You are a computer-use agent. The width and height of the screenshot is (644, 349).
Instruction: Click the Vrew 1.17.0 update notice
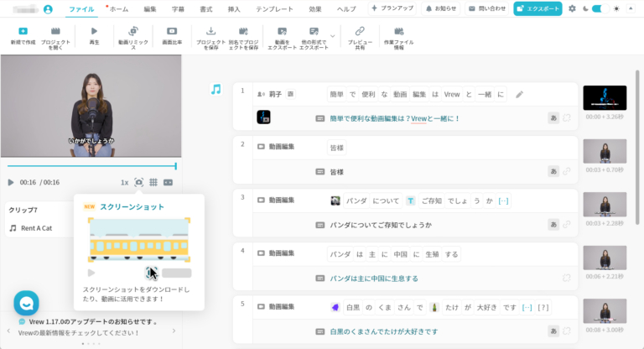(x=90, y=321)
